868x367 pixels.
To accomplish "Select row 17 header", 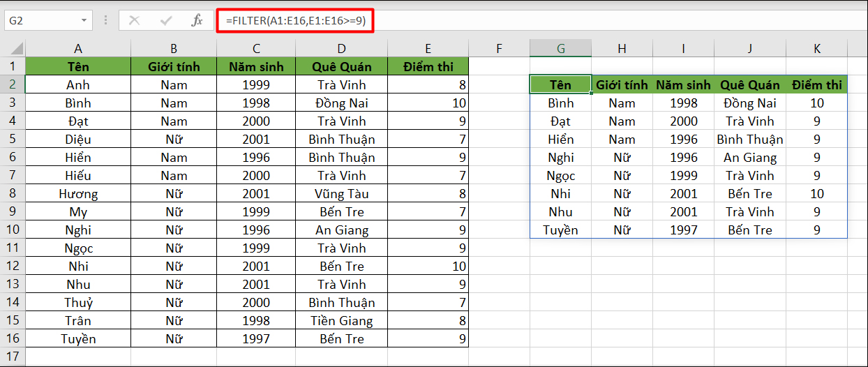I will [x=13, y=357].
